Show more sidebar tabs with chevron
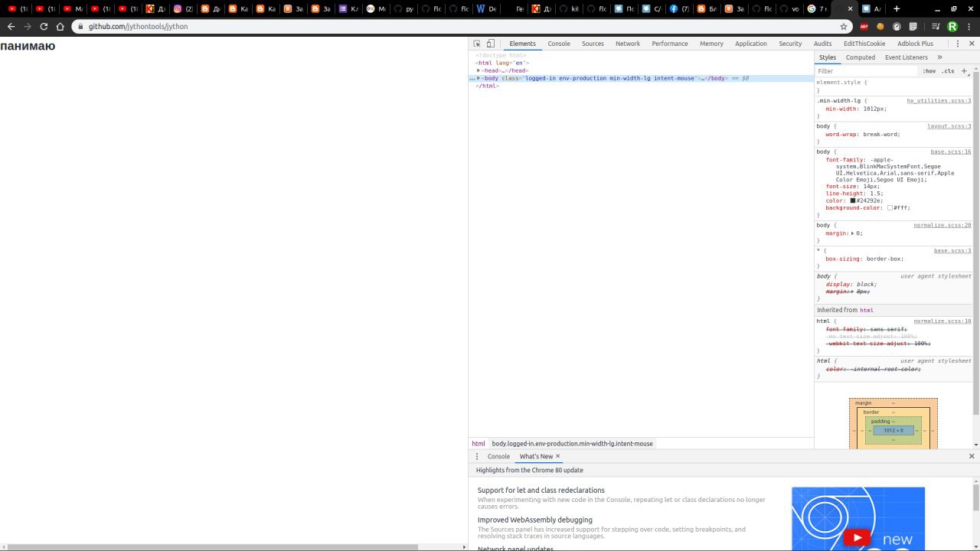This screenshot has height=551, width=980. [939, 57]
